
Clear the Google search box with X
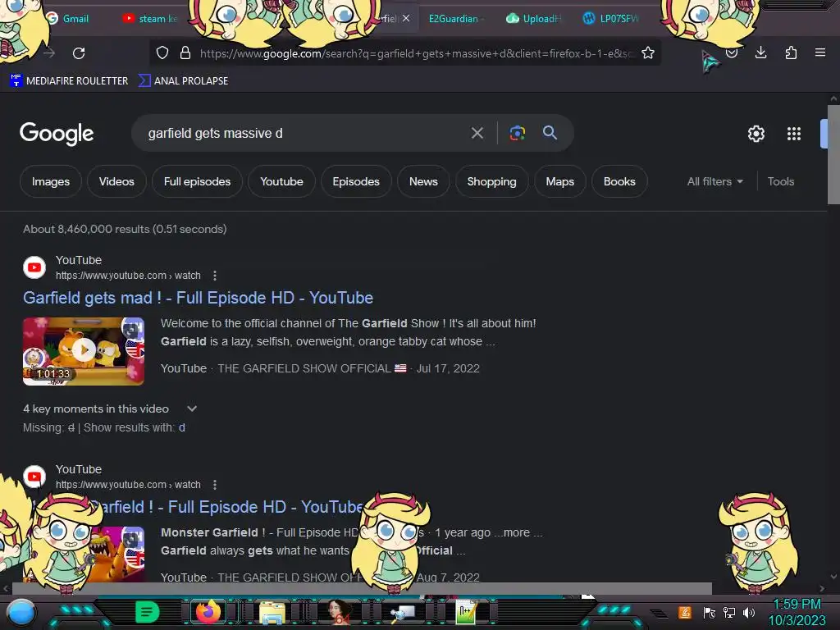pos(477,133)
